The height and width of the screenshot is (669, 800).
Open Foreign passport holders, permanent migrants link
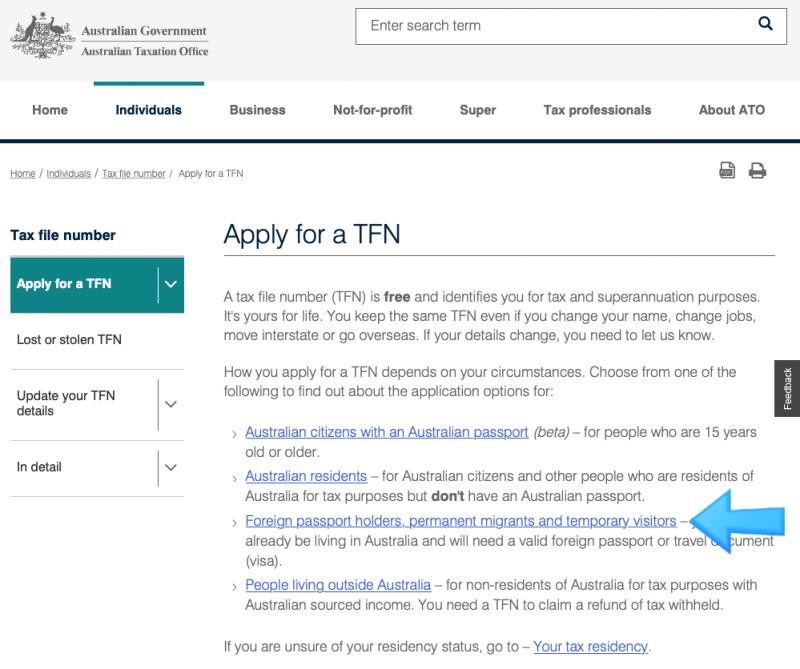(x=461, y=521)
